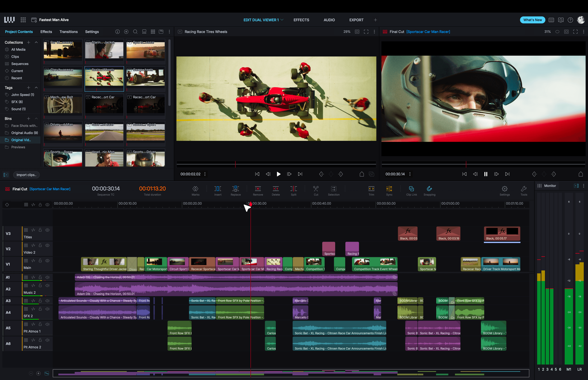Toggle visibility eye of V3 Titles track
588x380 pixels.
pos(47,230)
